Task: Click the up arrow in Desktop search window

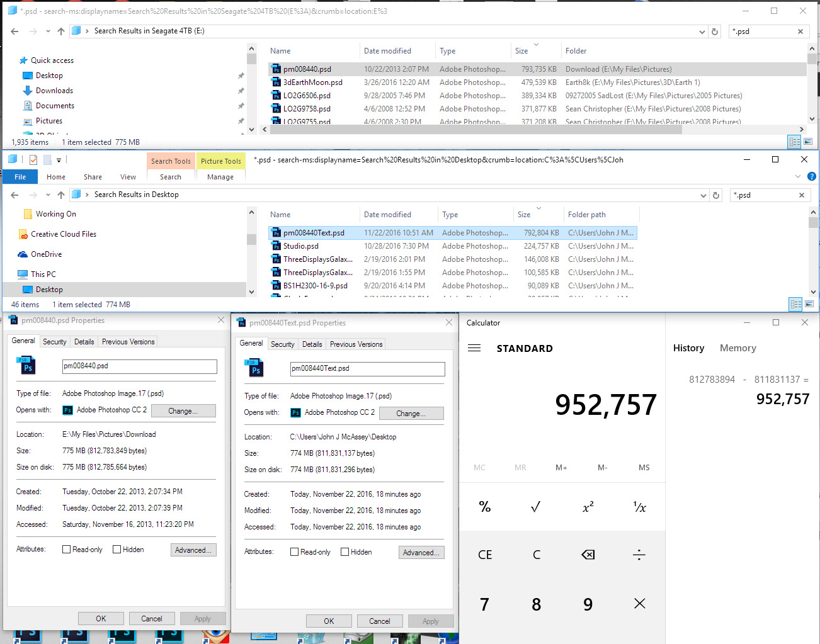Action: [61, 195]
